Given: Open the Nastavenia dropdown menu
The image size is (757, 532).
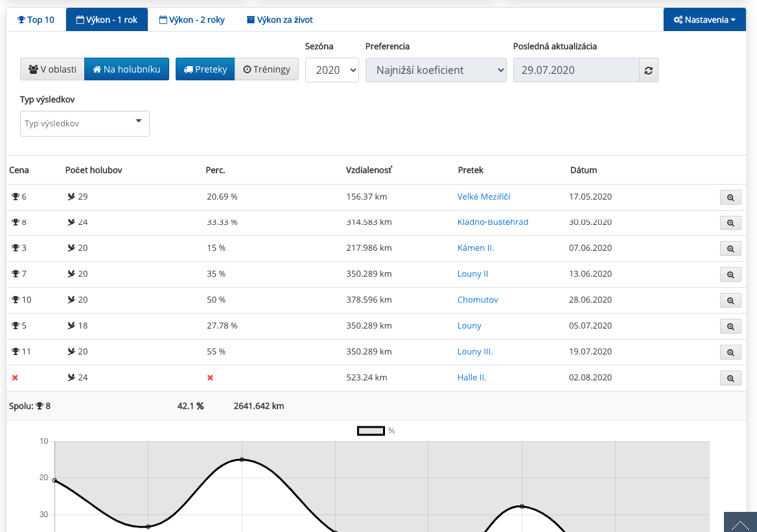Looking at the screenshot, I should [x=705, y=20].
